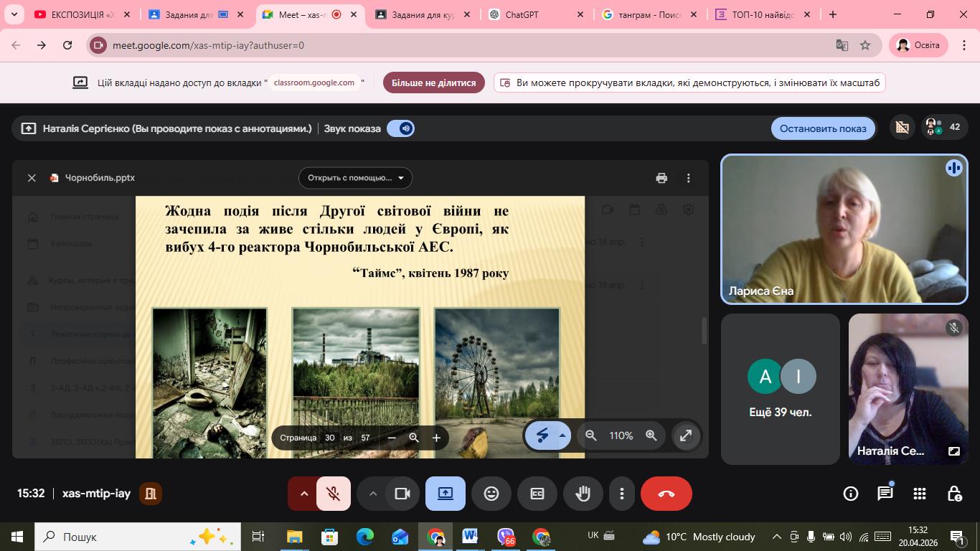Open the host controls lock icon
980x551 pixels.
point(954,494)
